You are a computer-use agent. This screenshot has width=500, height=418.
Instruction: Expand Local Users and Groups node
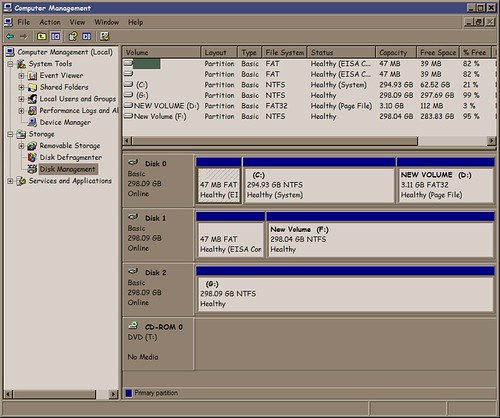pos(21,99)
